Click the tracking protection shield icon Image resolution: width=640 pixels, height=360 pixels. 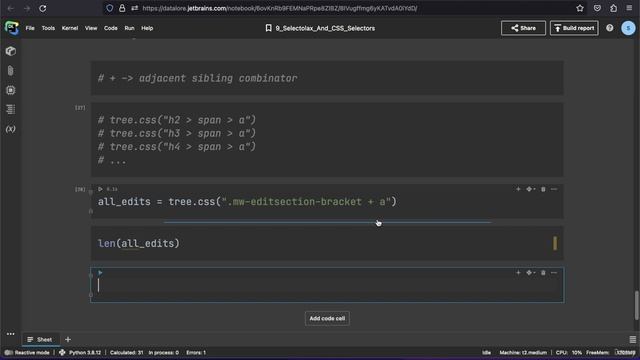pos(109,8)
